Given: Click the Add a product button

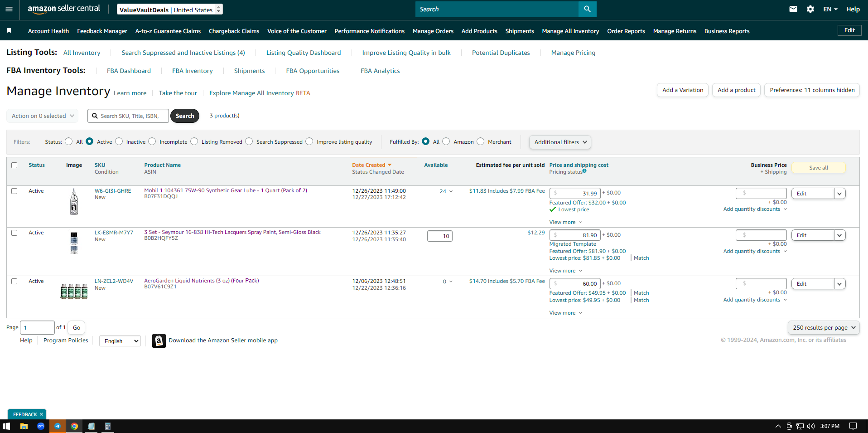Looking at the screenshot, I should click(x=736, y=90).
